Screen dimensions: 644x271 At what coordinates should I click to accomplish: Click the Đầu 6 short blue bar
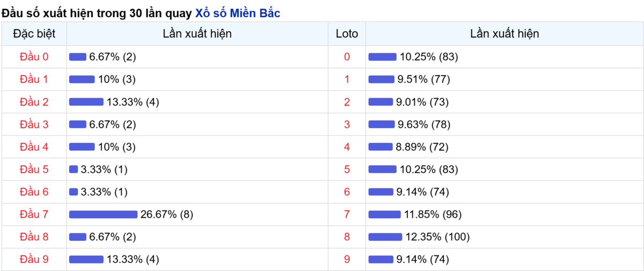[x=74, y=192]
